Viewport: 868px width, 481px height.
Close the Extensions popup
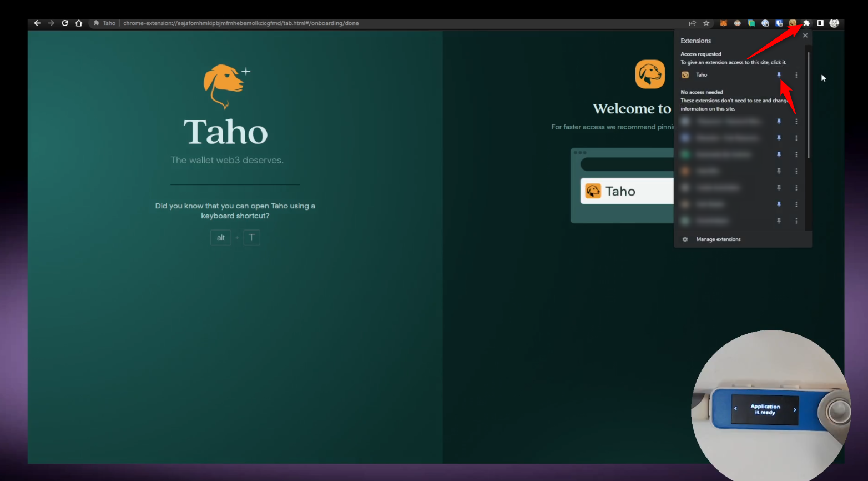805,36
